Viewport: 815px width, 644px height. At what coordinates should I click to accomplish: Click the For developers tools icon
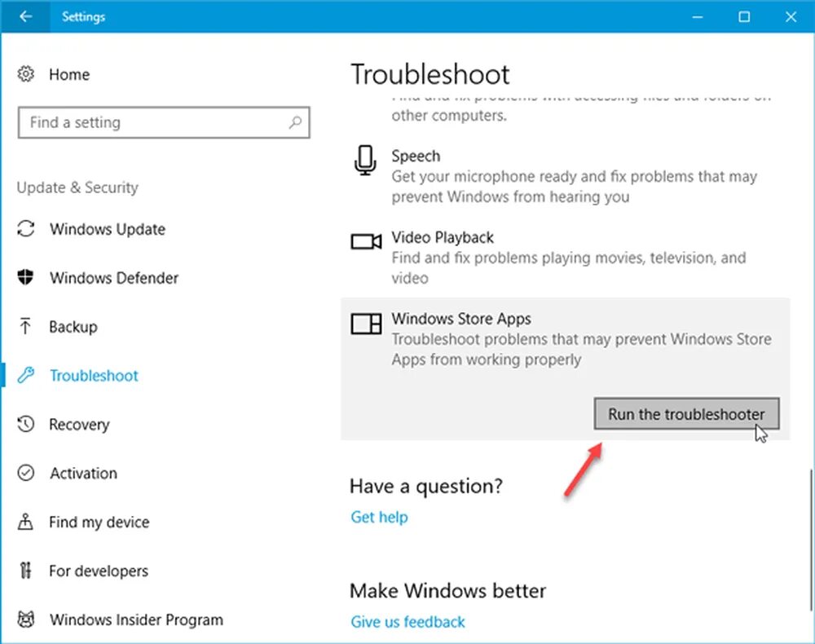[x=25, y=571]
